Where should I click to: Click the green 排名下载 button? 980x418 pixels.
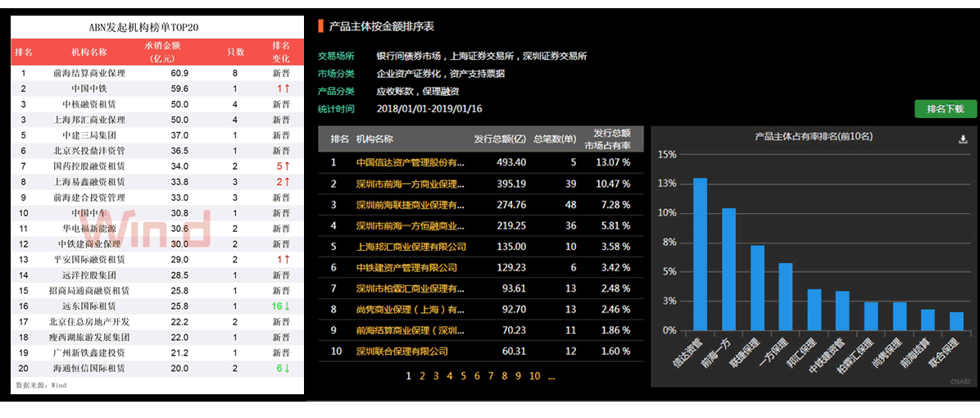point(946,109)
